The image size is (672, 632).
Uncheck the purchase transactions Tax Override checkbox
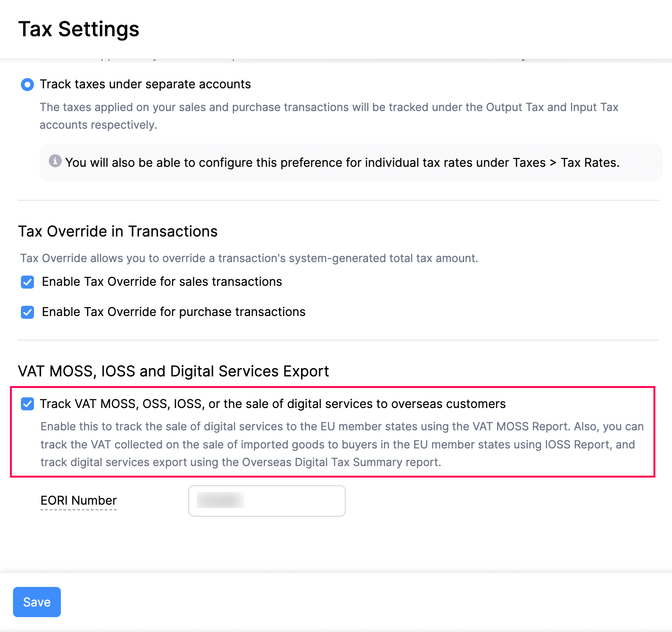(x=27, y=312)
